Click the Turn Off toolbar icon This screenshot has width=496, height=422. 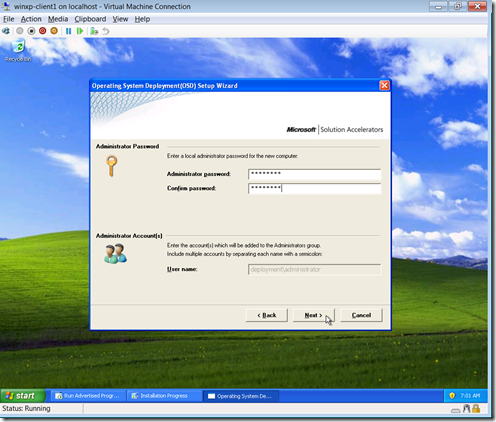(x=31, y=31)
